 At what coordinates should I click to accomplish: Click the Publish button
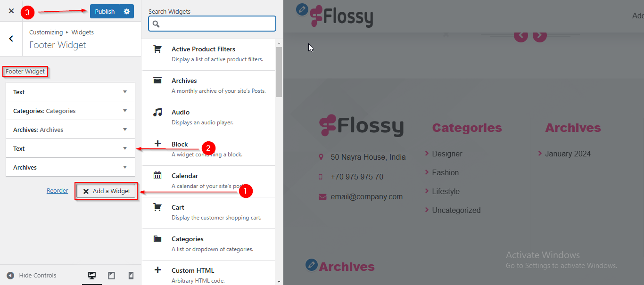(x=105, y=11)
